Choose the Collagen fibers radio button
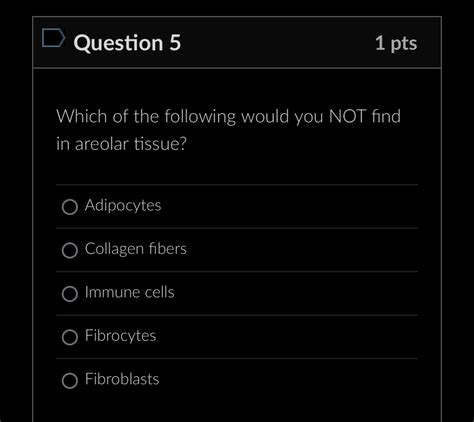 click(x=70, y=250)
